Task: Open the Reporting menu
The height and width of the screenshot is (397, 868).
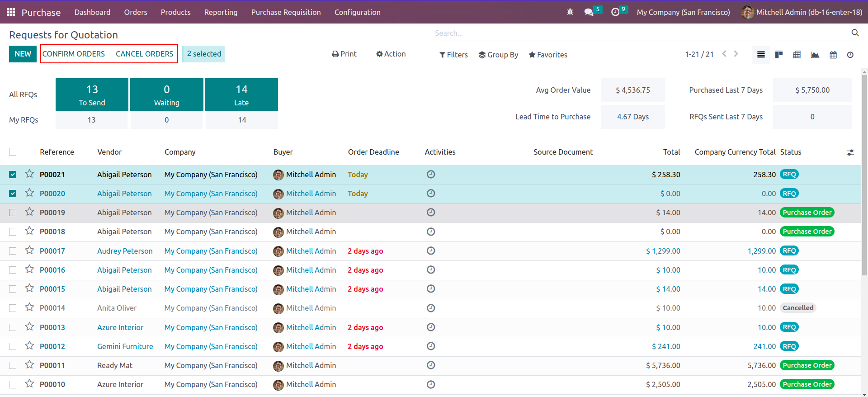Action: coord(221,12)
